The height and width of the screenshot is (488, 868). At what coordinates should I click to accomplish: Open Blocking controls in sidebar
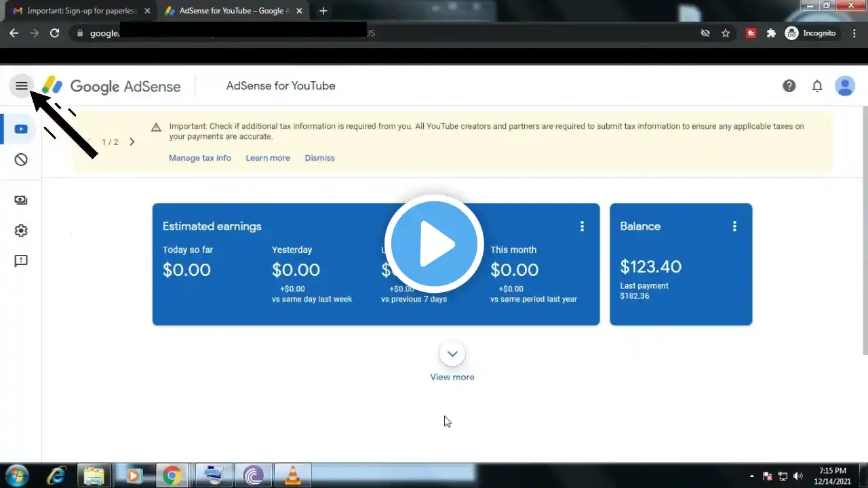pyautogui.click(x=21, y=160)
